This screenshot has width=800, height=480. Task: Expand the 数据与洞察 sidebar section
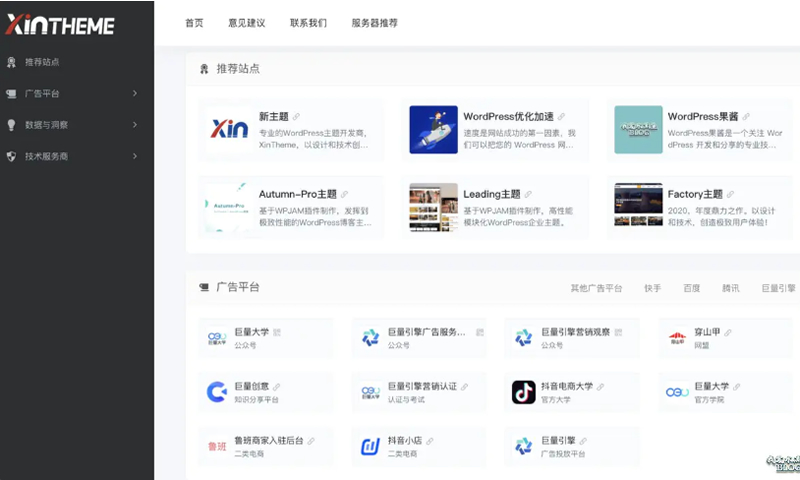(134, 125)
